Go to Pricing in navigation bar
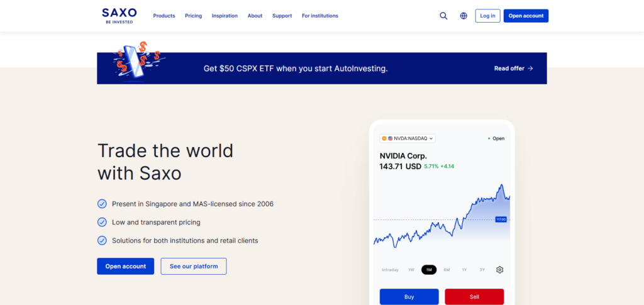Image resolution: width=644 pixels, height=305 pixels. pos(194,16)
